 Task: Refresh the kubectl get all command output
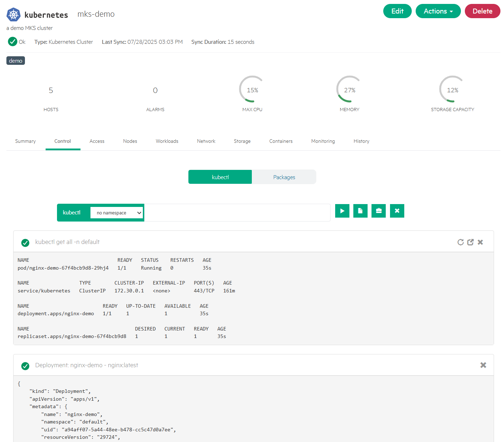pyautogui.click(x=461, y=242)
